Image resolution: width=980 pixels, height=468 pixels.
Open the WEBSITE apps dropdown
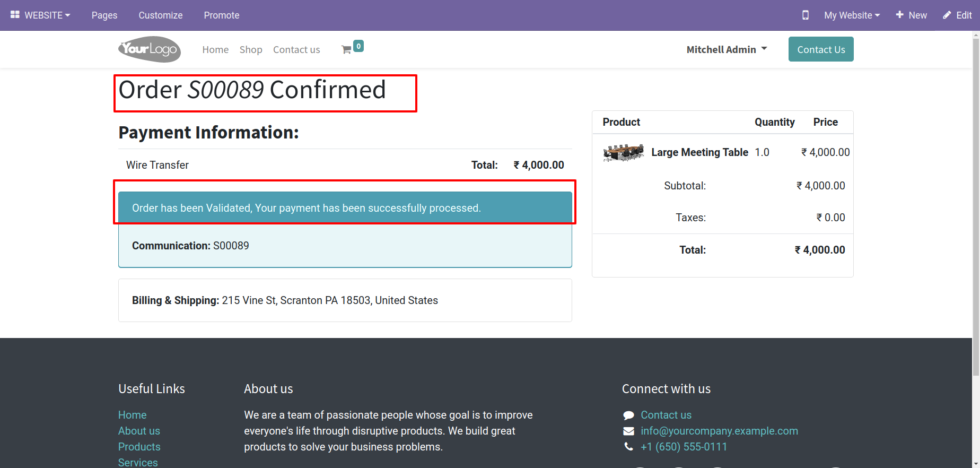40,15
